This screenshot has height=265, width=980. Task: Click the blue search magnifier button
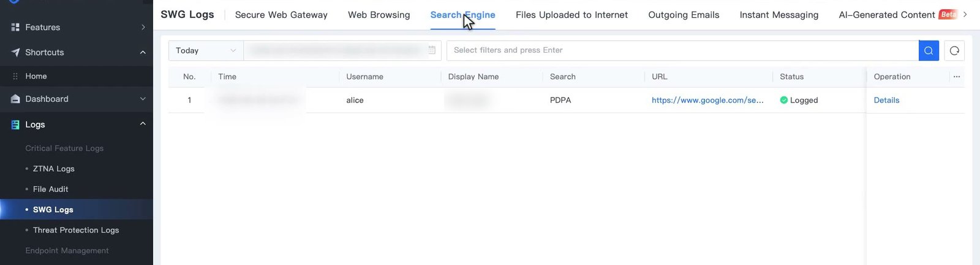point(929,50)
